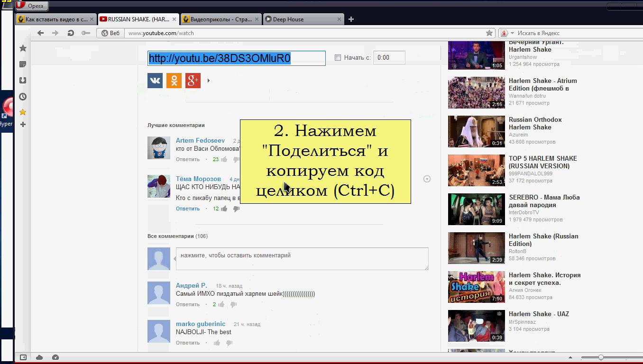Switch to Видеоприколы tab
643x364 pixels.
[x=221, y=19]
